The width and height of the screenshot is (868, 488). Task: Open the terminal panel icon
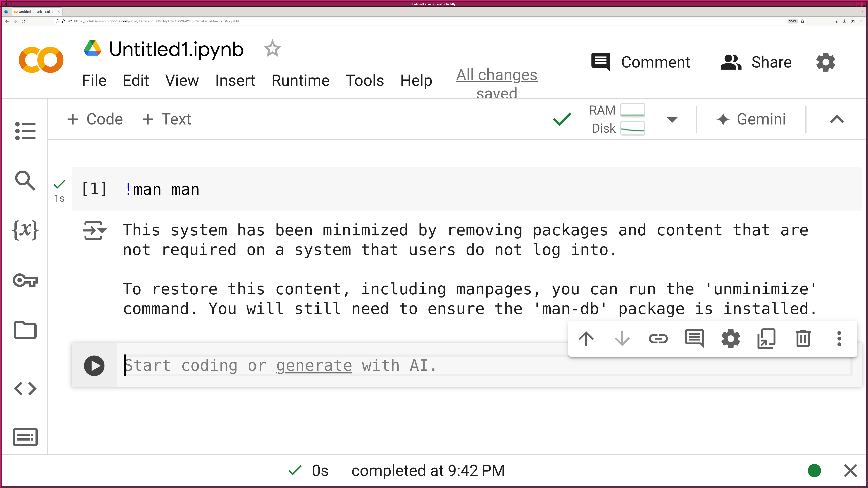pyautogui.click(x=25, y=437)
